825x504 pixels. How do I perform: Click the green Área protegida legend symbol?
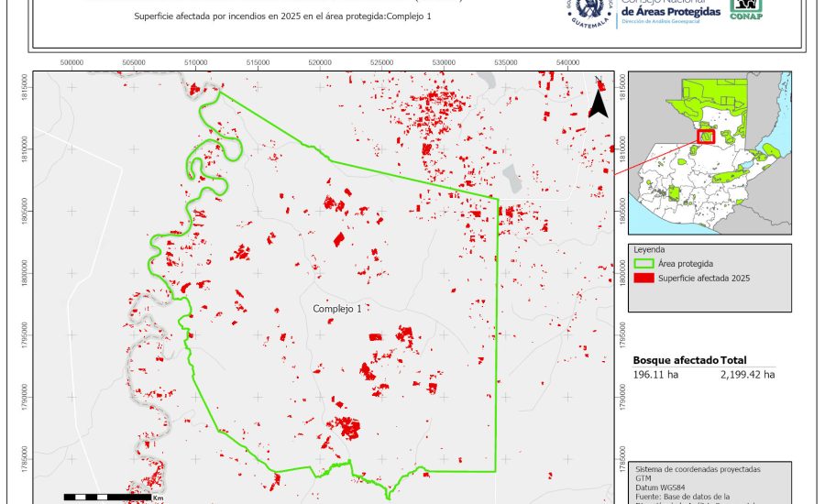[x=645, y=263]
